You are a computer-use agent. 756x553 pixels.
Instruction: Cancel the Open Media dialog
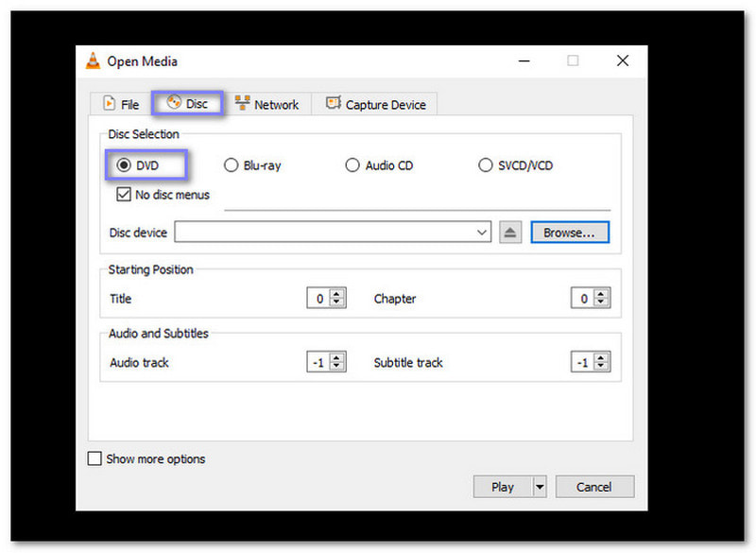pos(594,487)
